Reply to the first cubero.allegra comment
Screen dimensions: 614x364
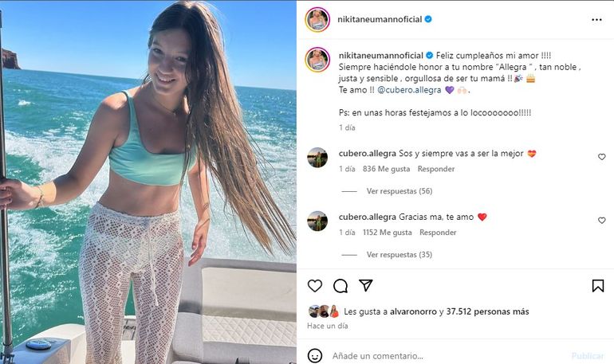click(436, 169)
